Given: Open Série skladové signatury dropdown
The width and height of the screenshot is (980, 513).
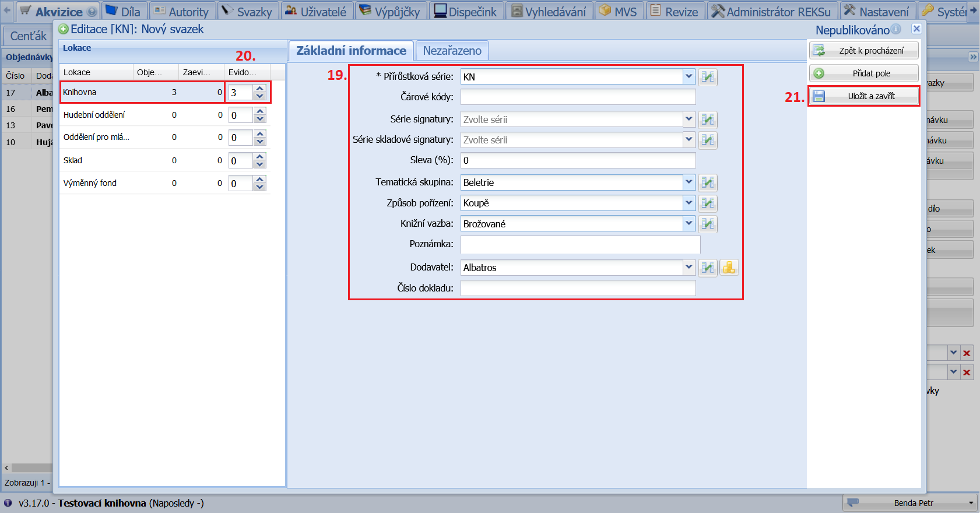Looking at the screenshot, I should (x=689, y=139).
